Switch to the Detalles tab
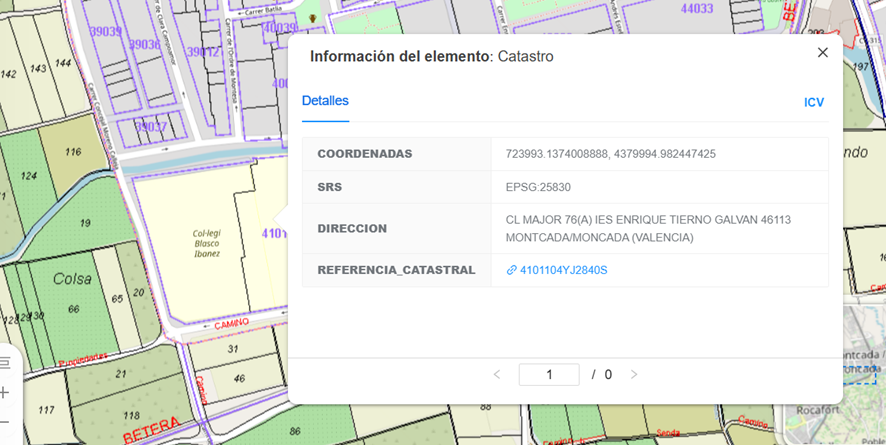This screenshot has height=445, width=886. [325, 101]
